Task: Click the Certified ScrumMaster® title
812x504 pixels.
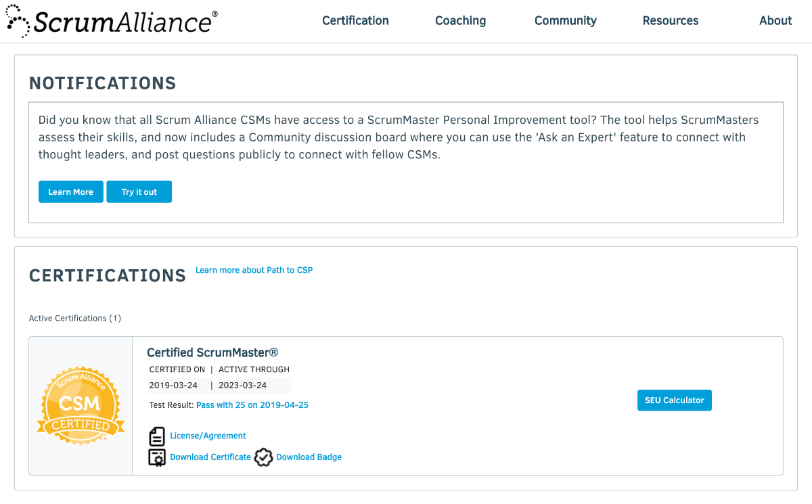Action: [x=212, y=352]
